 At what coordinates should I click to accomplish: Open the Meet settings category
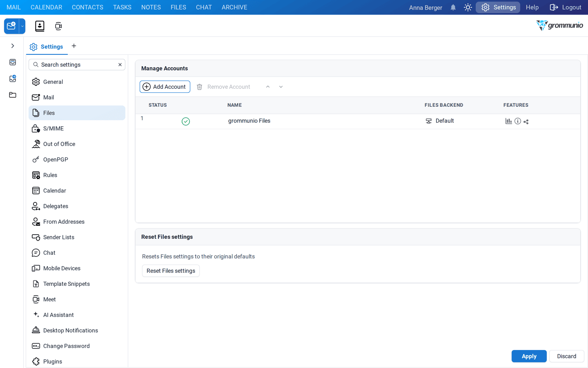77,299
